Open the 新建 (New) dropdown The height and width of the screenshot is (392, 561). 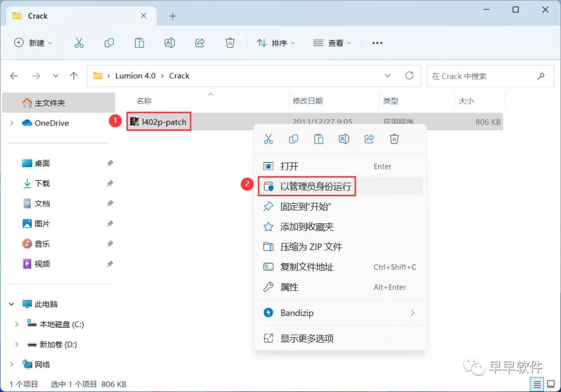(x=33, y=43)
